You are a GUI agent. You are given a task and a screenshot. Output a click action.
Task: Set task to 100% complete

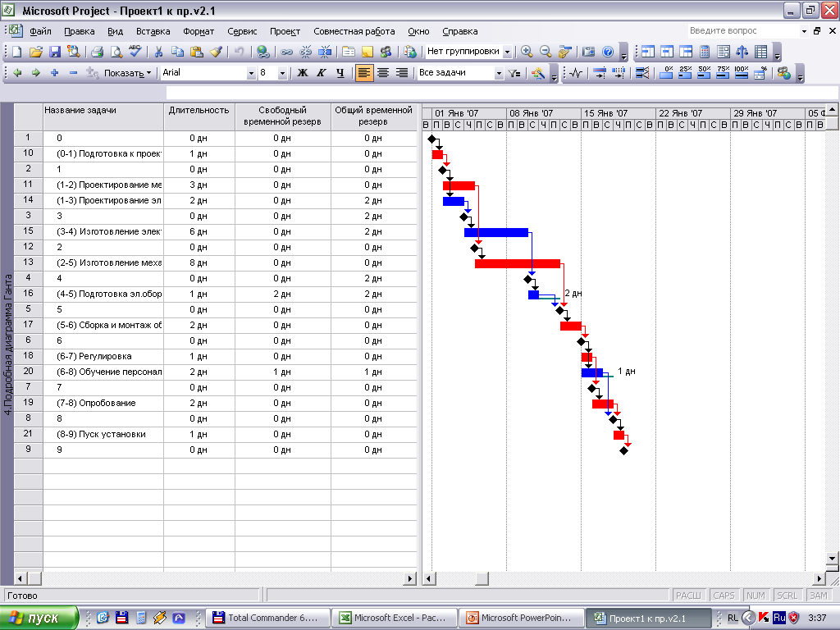click(742, 73)
